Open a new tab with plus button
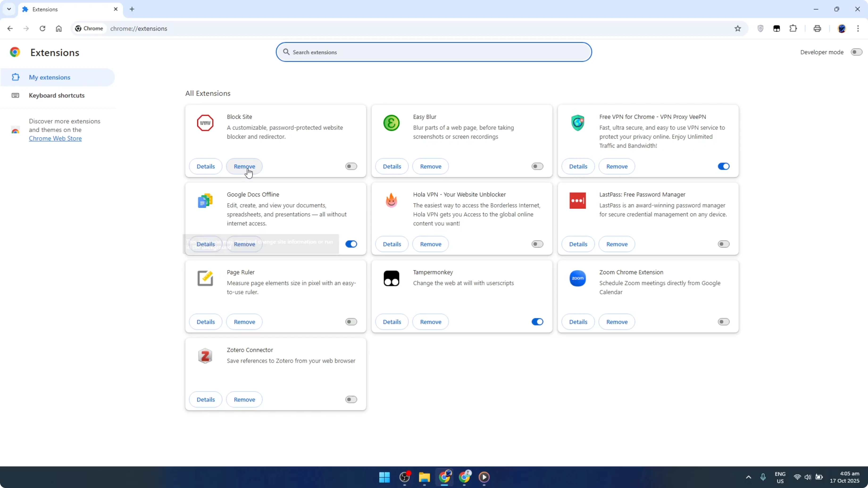The width and height of the screenshot is (868, 488). click(x=132, y=9)
